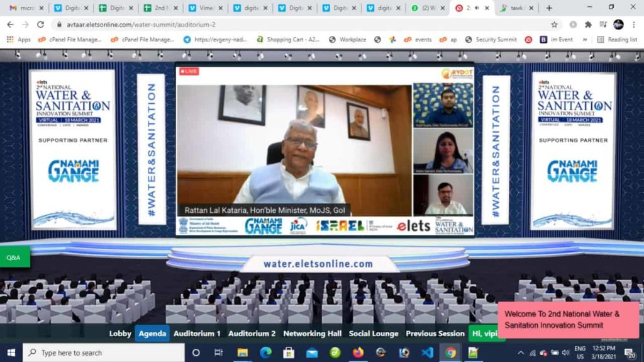Reload the auditorium page

point(40,25)
